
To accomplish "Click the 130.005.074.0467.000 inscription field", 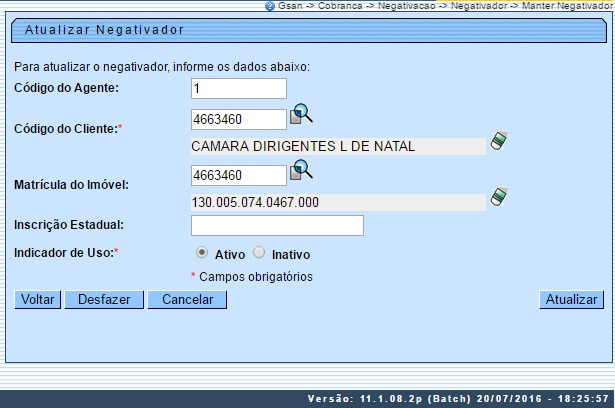I will 338,202.
